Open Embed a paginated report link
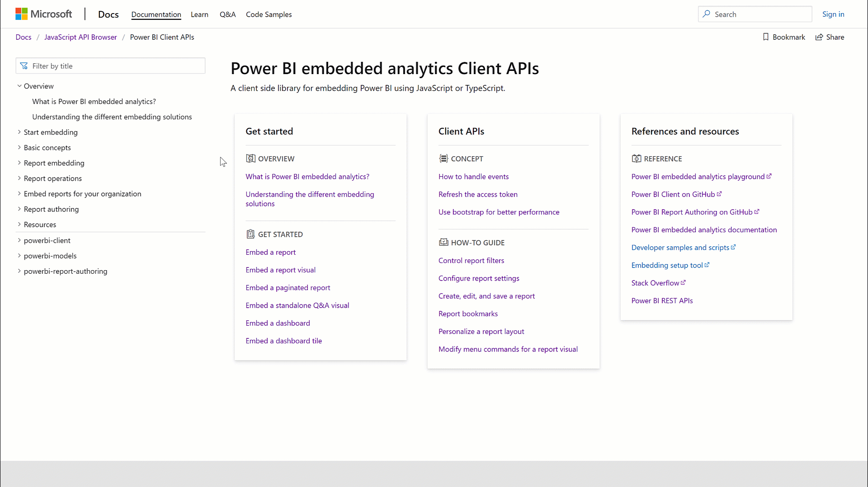Image resolution: width=868 pixels, height=487 pixels. (288, 287)
